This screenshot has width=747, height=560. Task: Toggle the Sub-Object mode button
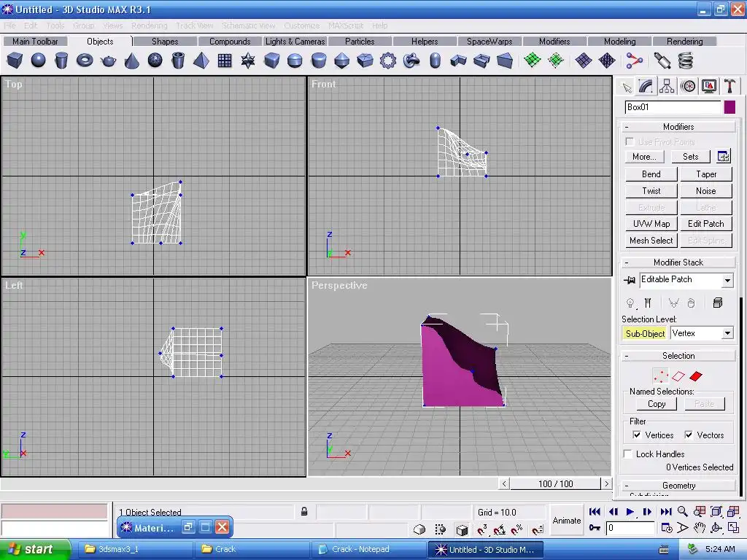coord(645,333)
